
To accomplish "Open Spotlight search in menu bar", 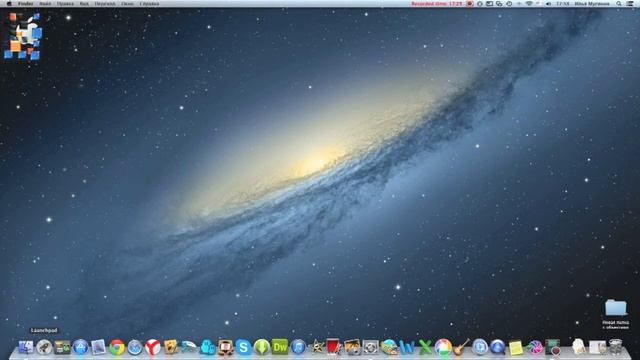I will click(x=619, y=4).
